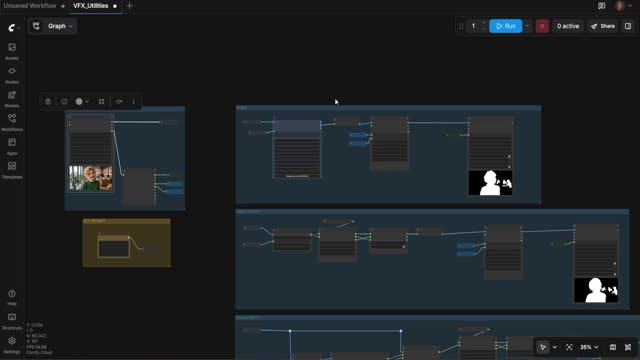
Task: Open the Shortcuts panel
Action: coord(12,321)
